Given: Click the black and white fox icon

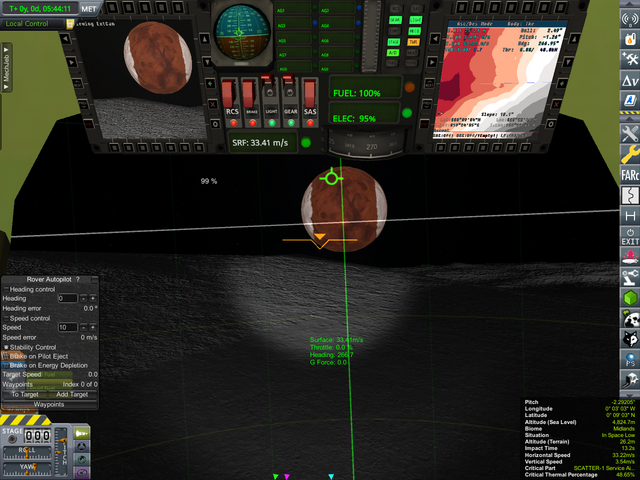Looking at the screenshot, I should pos(630,339).
